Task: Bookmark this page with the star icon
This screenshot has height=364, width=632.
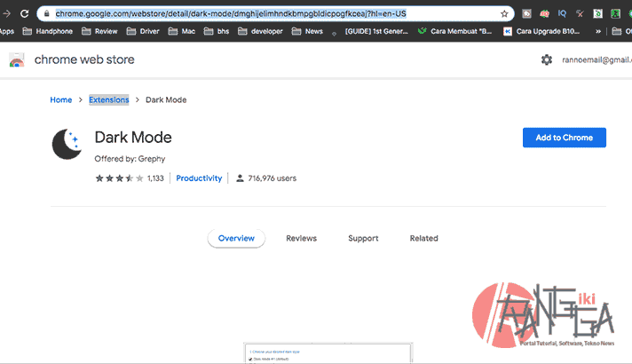Action: (504, 13)
